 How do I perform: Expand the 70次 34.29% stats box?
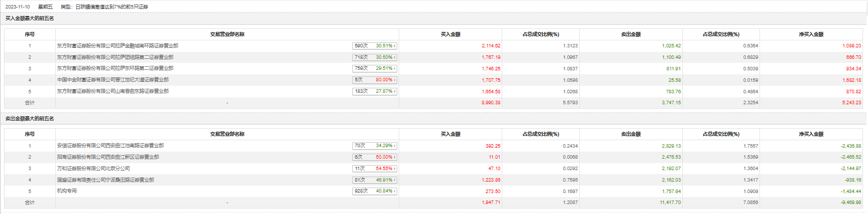(x=375, y=146)
